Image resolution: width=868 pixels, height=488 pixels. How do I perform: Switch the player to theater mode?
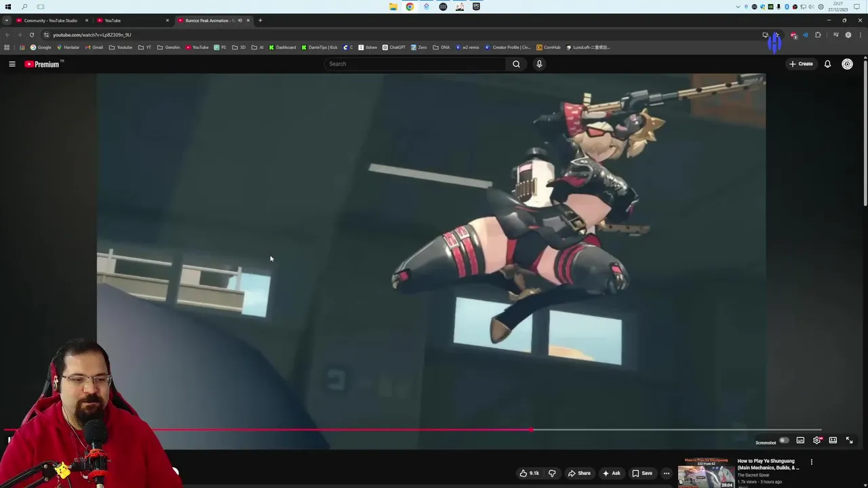[833, 441]
